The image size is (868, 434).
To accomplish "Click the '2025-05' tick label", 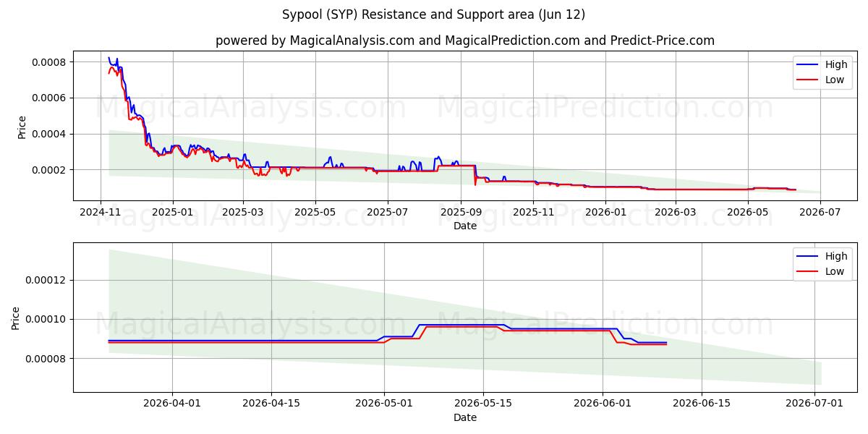I will pos(315,213).
